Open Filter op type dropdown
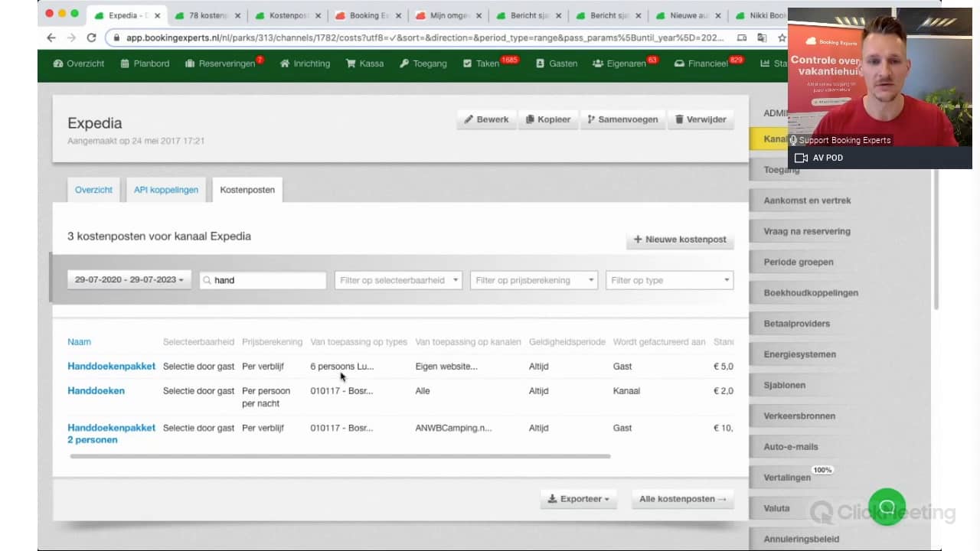The height and width of the screenshot is (551, 980). [669, 280]
